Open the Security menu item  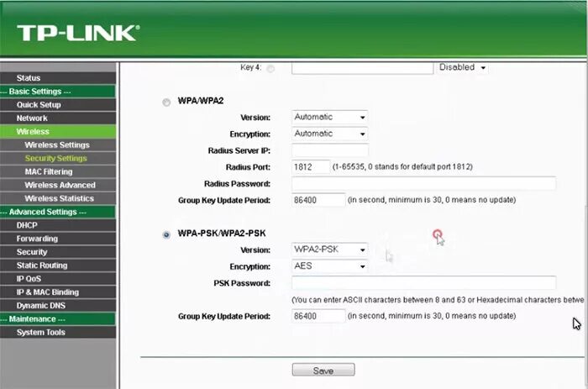58,252
